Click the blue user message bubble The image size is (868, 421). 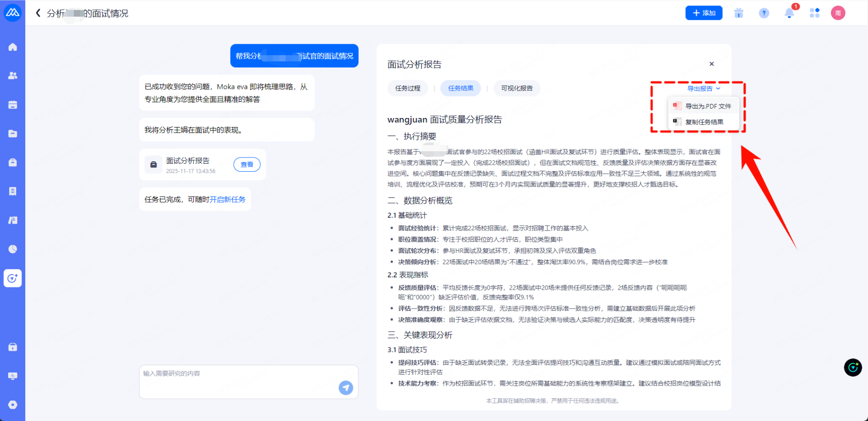tap(294, 56)
